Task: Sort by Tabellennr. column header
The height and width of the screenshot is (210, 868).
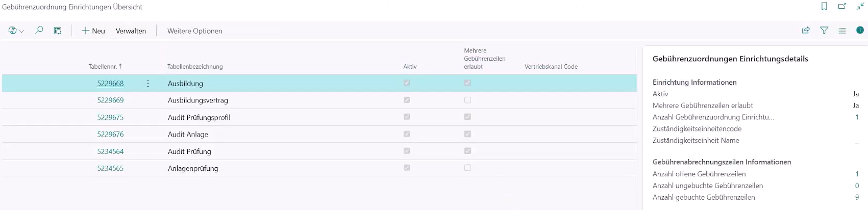Action: [x=105, y=66]
